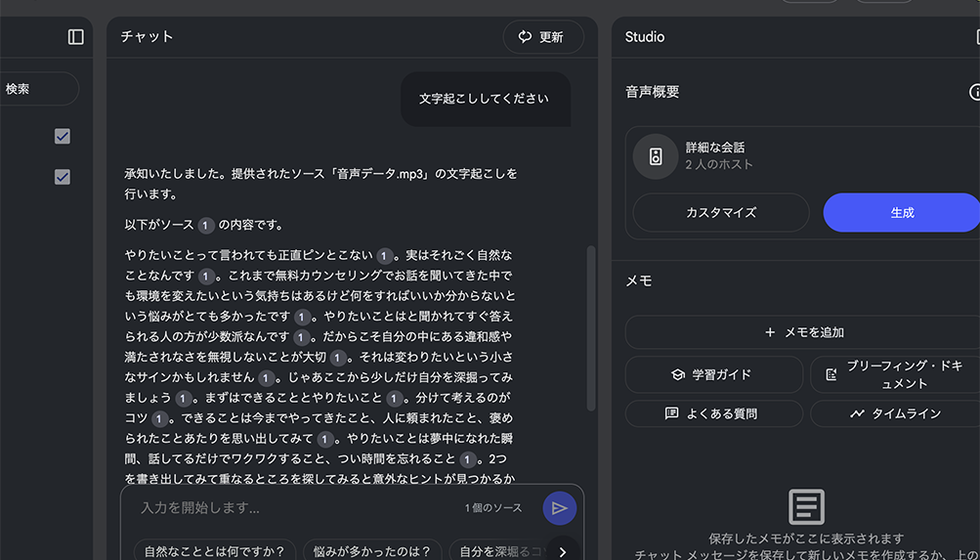The width and height of the screenshot is (980, 560).
Task: Open citation 1 after ことなんです
Action: pos(206,277)
